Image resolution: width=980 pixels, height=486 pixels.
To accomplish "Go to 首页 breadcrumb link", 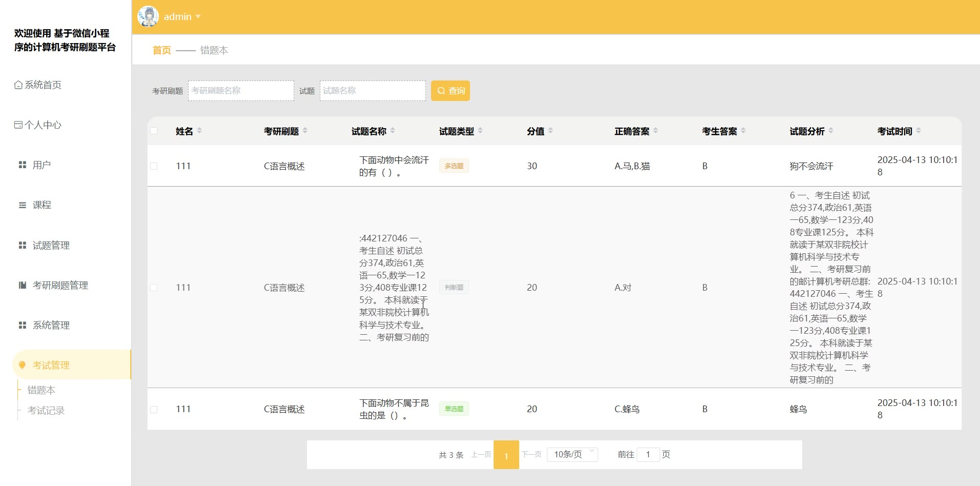I will 161,50.
